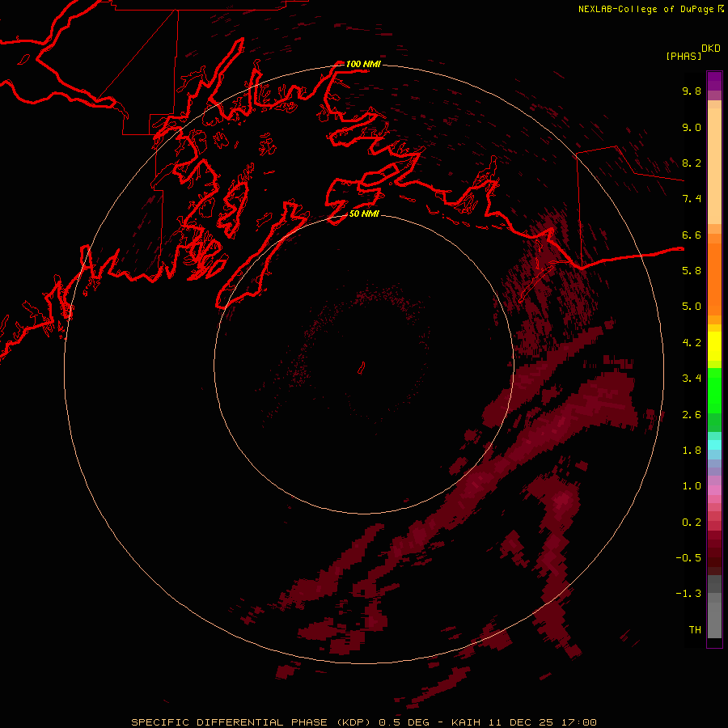The image size is (728, 728).
Task: Click the bright green segment of the color bar
Action: [714, 391]
